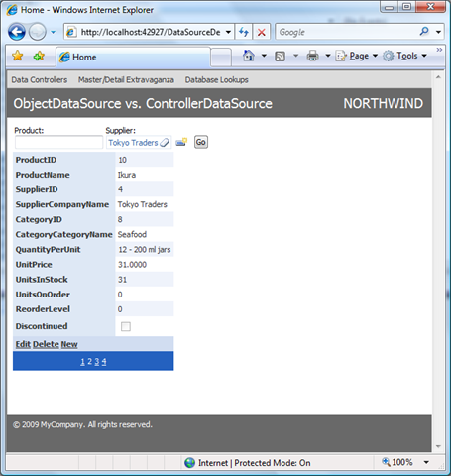Click the Delete link
The width and height of the screenshot is (451, 476).
pos(46,344)
